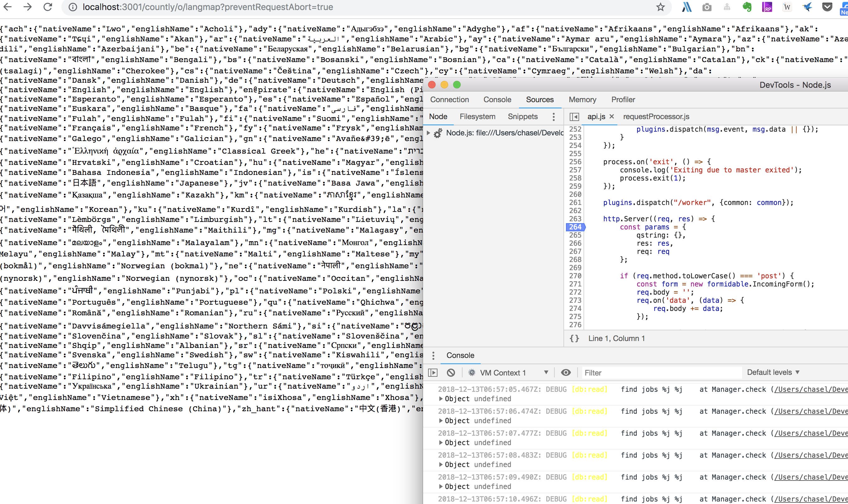
Task: Go back in browser history
Action: coord(8,7)
